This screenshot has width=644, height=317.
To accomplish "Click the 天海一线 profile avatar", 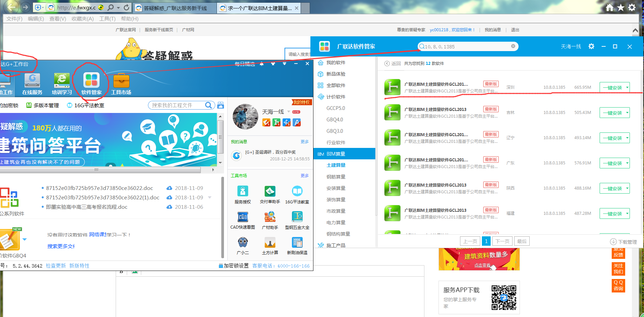I will [x=245, y=117].
